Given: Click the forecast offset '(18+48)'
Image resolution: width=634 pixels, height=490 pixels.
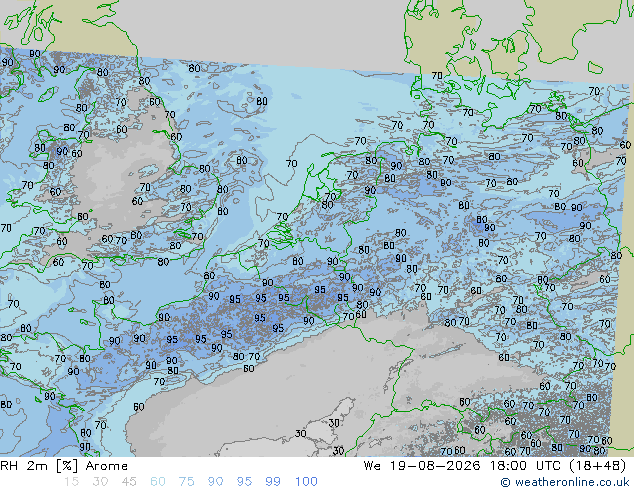Looking at the screenshot, I should click(598, 466).
